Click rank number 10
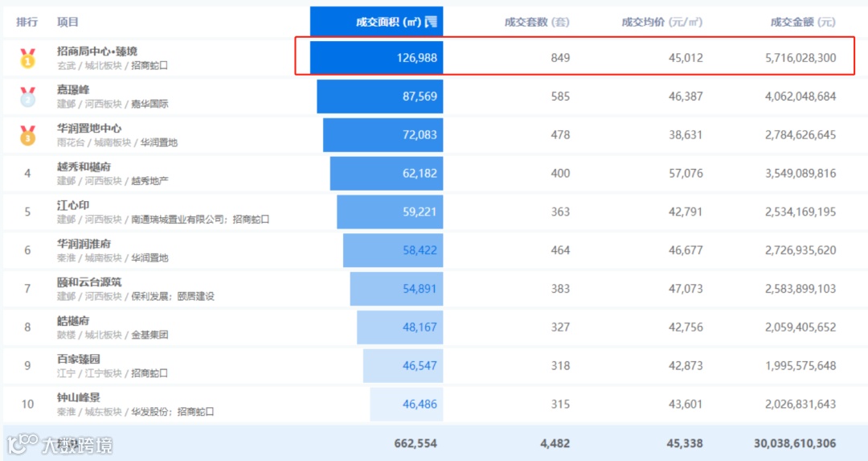868x461 pixels. [27, 405]
